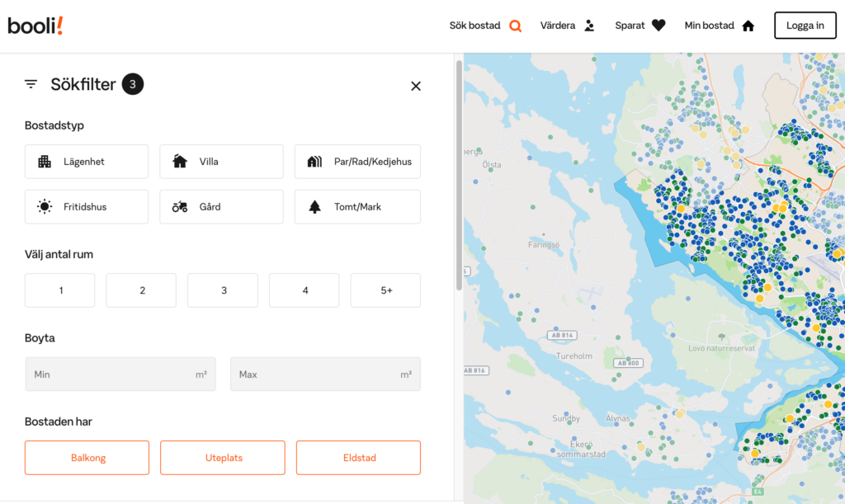Click the booli logo
The height and width of the screenshot is (504, 845).
pos(35,26)
